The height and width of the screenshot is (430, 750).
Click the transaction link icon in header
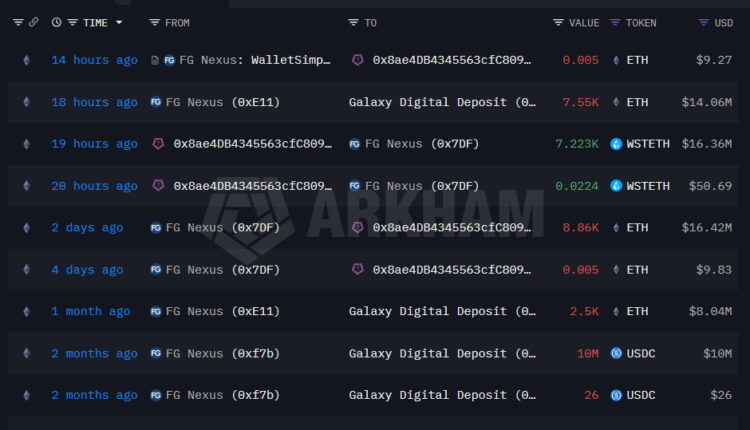[x=34, y=22]
